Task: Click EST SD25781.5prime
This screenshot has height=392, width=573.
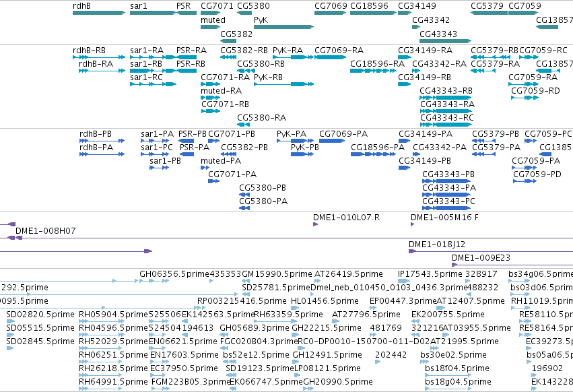Action: click(x=246, y=295)
